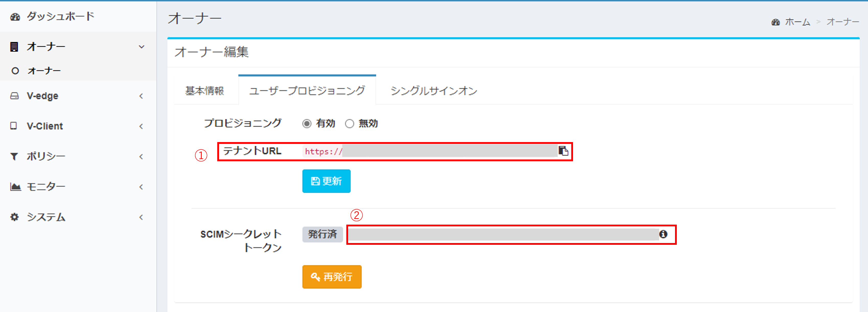The width and height of the screenshot is (868, 312).
Task: Click the orange 再発行 button
Action: point(332,277)
